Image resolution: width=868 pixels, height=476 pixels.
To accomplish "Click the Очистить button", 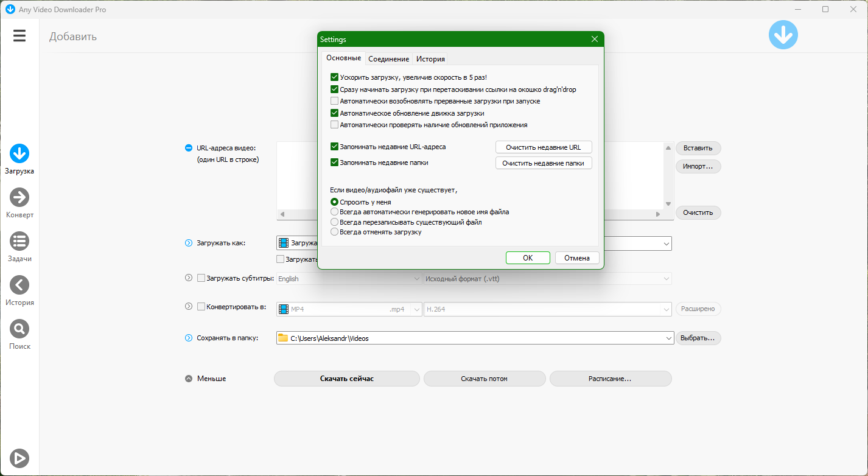I will tap(698, 212).
